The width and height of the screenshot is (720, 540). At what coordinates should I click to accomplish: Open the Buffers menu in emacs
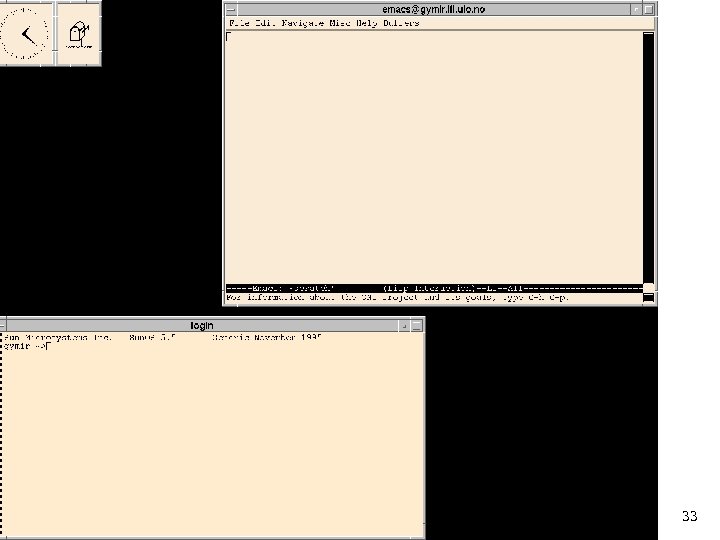pyautogui.click(x=401, y=23)
